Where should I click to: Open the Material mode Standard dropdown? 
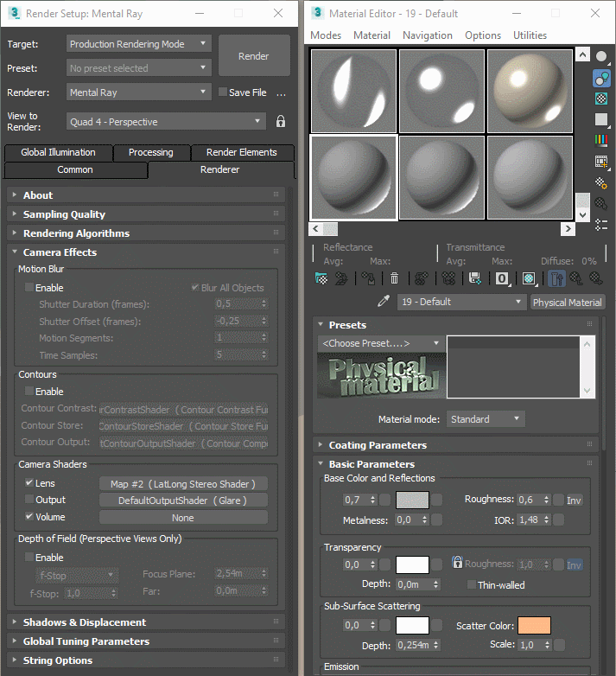(486, 419)
